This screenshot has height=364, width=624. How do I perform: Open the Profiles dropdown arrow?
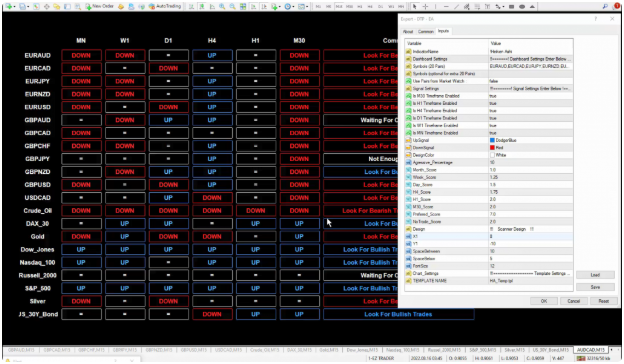[x=28, y=7]
